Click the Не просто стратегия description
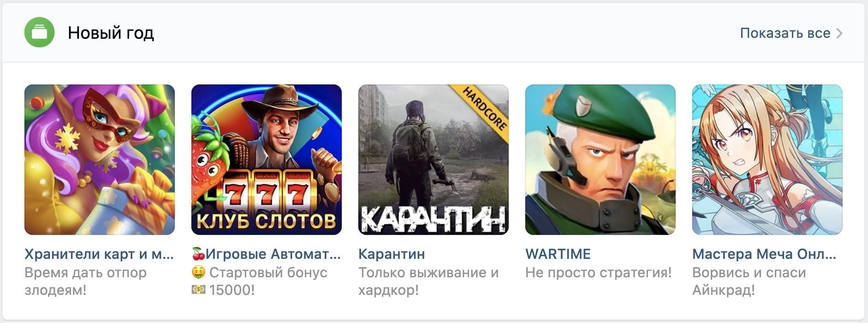Image resolution: width=868 pixels, height=323 pixels. [598, 272]
